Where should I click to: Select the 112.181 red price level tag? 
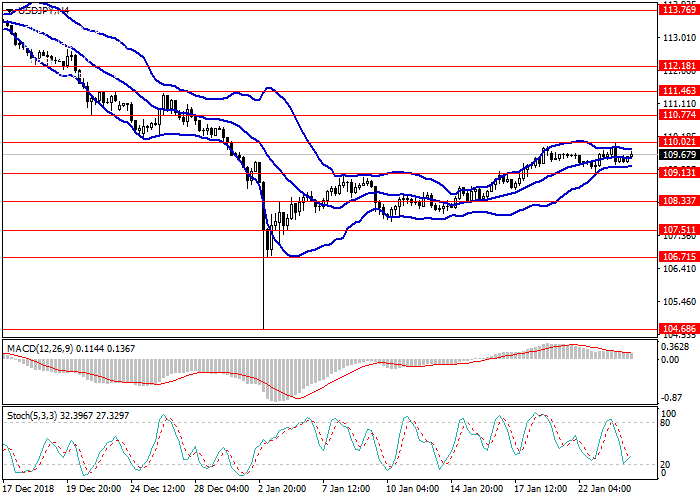click(679, 66)
